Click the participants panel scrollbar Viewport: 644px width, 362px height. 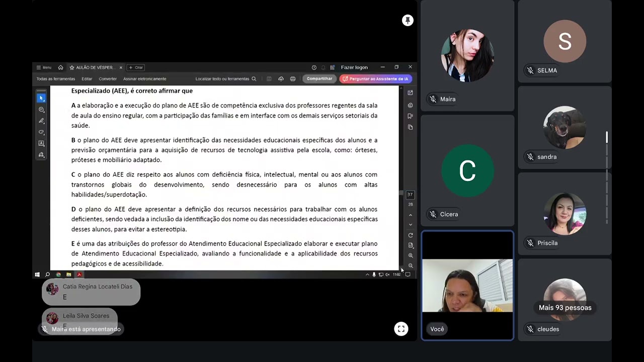[x=607, y=137]
